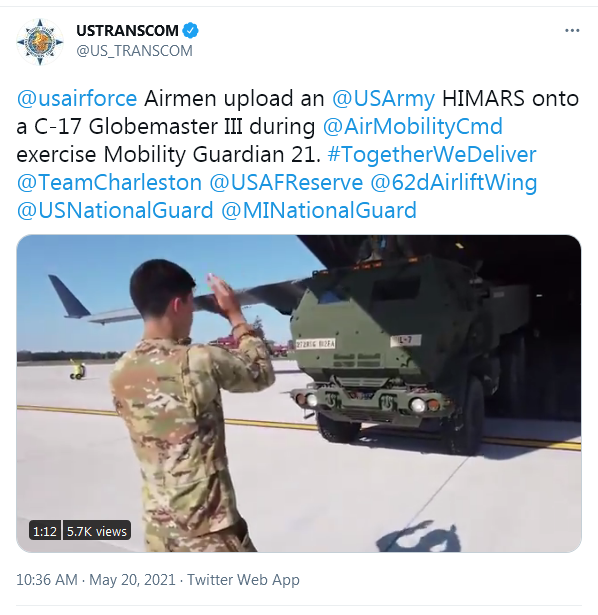Image resolution: width=598 pixels, height=615 pixels.
Task: Open the @USAFReserve mention
Action: [286, 182]
